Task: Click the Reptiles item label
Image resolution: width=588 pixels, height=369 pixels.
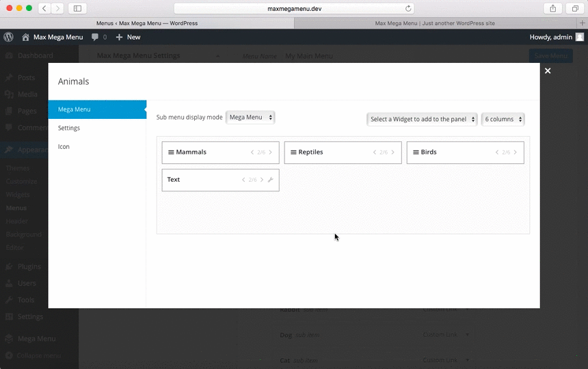Action: point(310,152)
